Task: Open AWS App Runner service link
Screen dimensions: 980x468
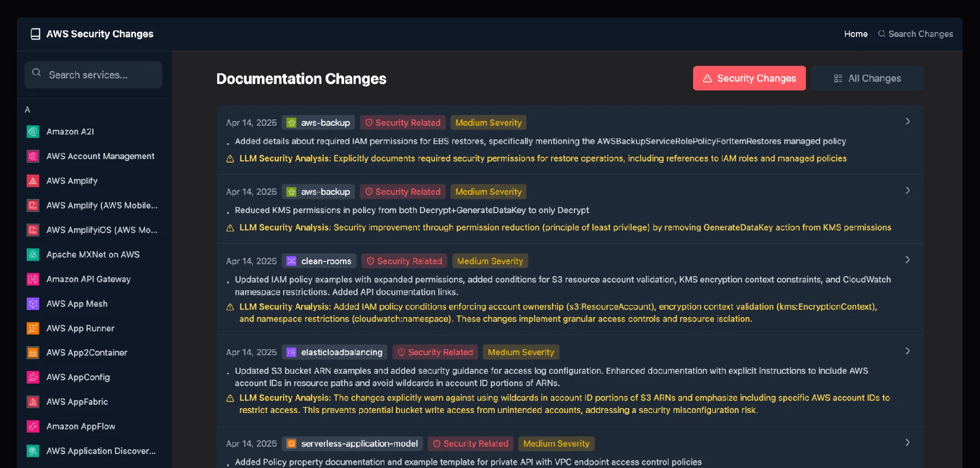Action: pyautogui.click(x=80, y=328)
